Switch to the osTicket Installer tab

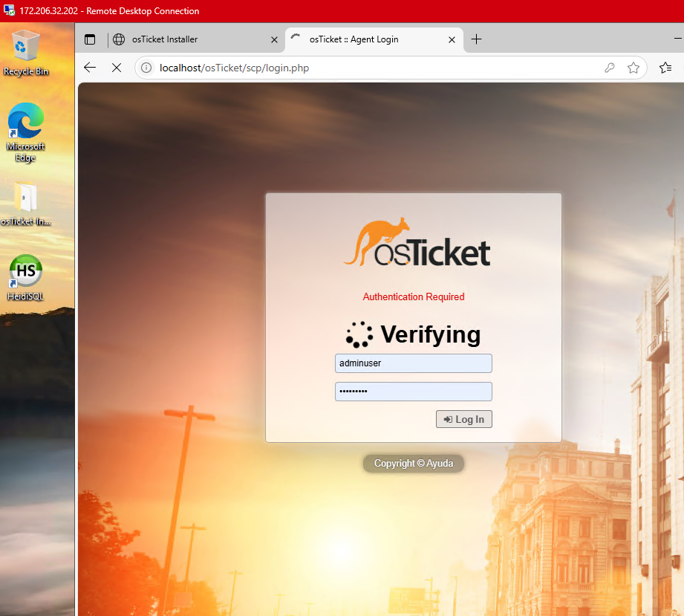pos(195,39)
